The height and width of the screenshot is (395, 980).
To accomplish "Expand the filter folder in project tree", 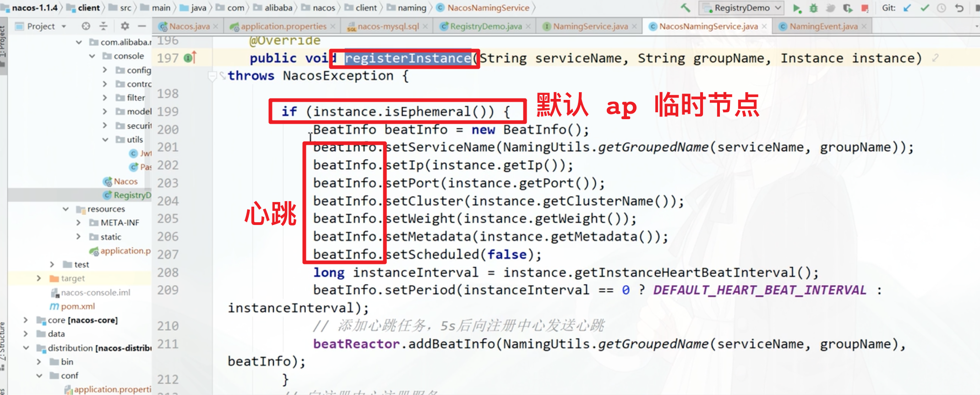I will pos(105,98).
